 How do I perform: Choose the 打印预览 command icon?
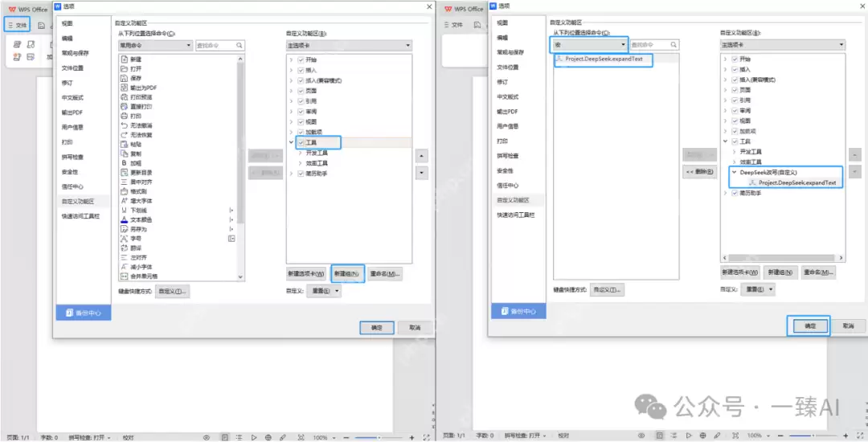(124, 97)
